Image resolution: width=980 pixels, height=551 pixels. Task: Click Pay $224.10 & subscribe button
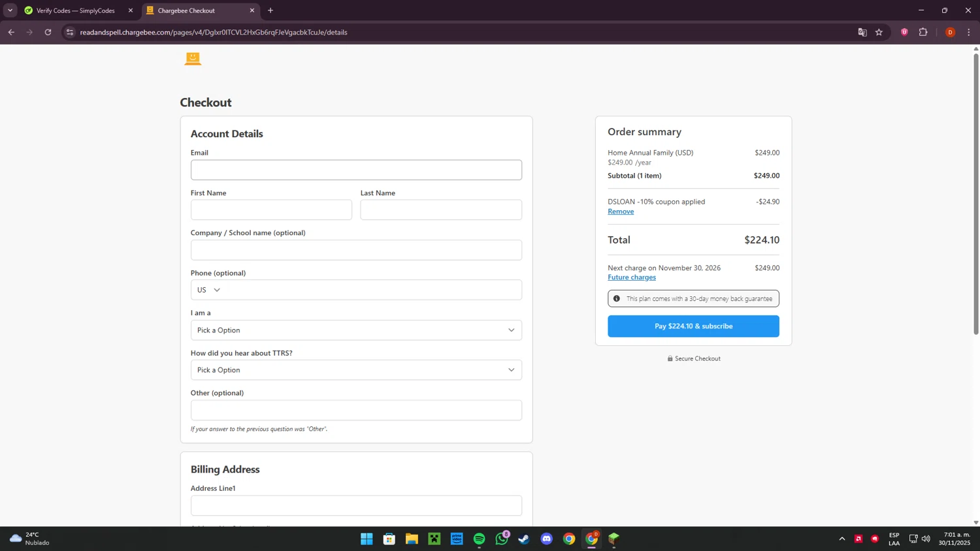(x=693, y=326)
